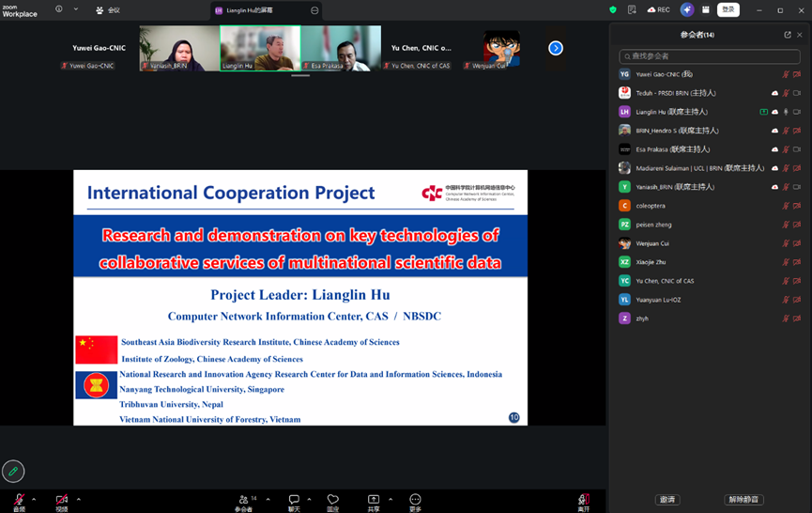This screenshot has height=513, width=812.
Task: Click the Leave meeting button
Action: tap(583, 500)
